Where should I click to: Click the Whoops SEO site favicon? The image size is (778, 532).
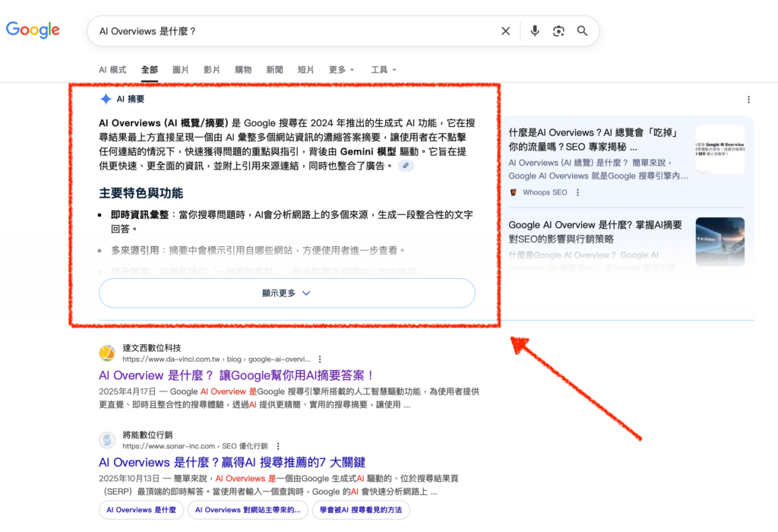click(x=514, y=192)
